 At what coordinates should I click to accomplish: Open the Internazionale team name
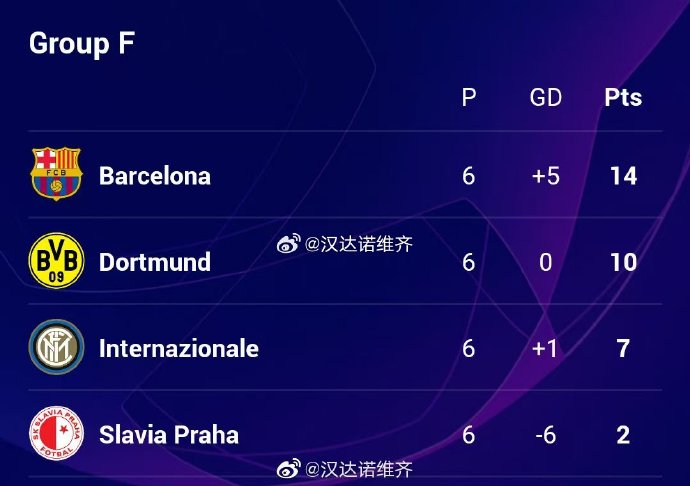pyautogui.click(x=179, y=348)
